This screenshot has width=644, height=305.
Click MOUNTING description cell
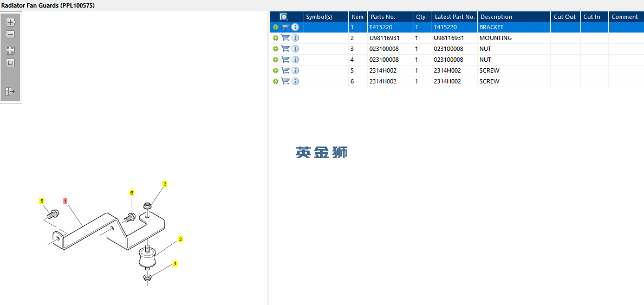pos(514,38)
